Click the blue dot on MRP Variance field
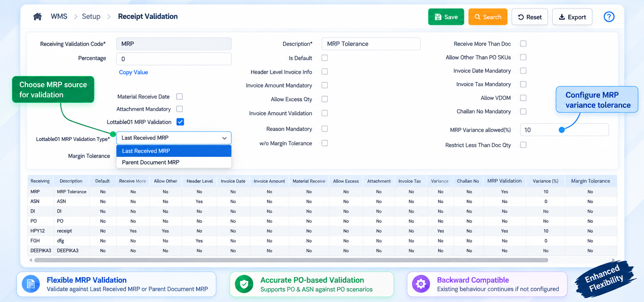The height and width of the screenshot is (302, 644). 562,130
